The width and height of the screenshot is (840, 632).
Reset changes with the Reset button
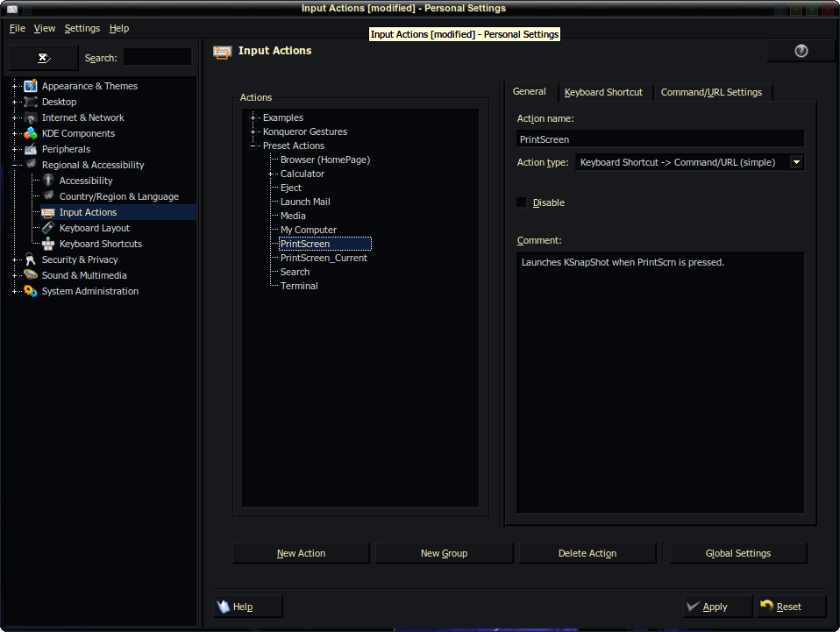point(791,607)
